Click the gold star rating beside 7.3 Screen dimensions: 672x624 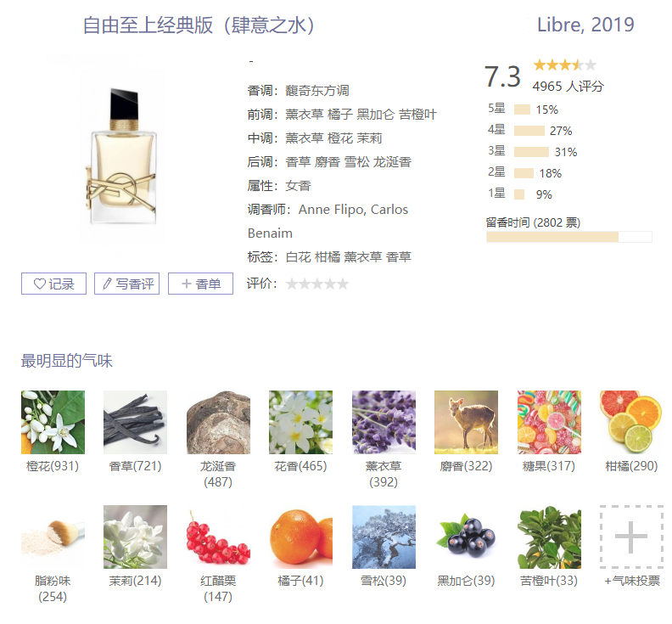tap(565, 65)
